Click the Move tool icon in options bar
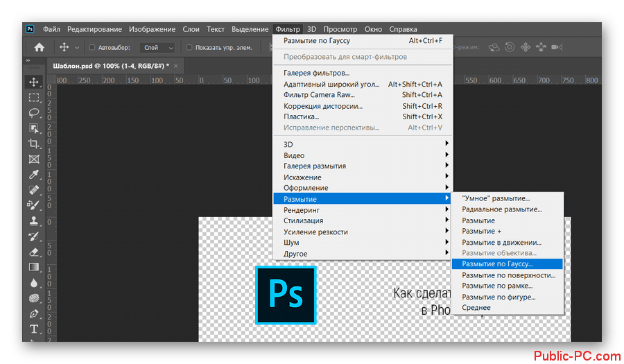 (64, 47)
